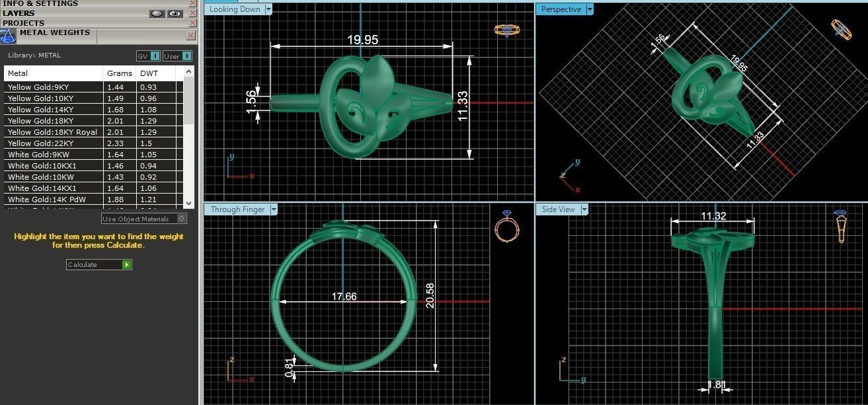Toggle the Layers eye visibility icon
This screenshot has width=868, height=405.
175,13
